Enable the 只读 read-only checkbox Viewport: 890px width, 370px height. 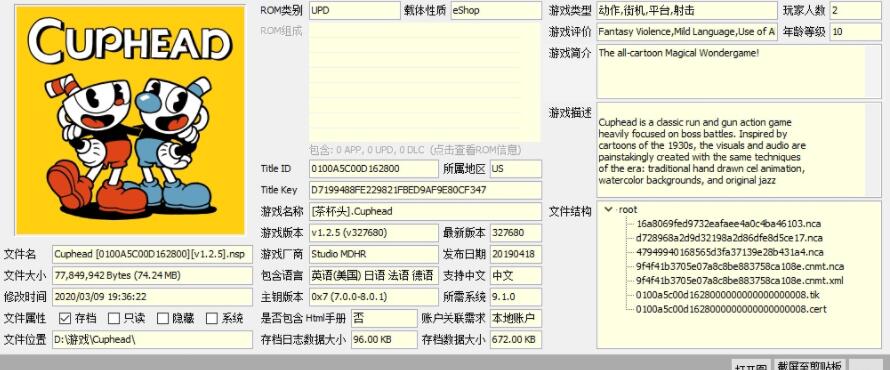pos(114,318)
